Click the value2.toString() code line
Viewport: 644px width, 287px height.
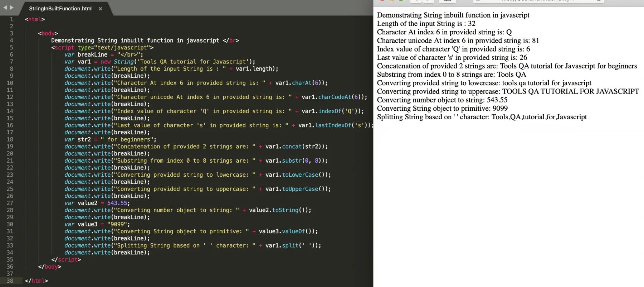pyautogui.click(x=188, y=210)
